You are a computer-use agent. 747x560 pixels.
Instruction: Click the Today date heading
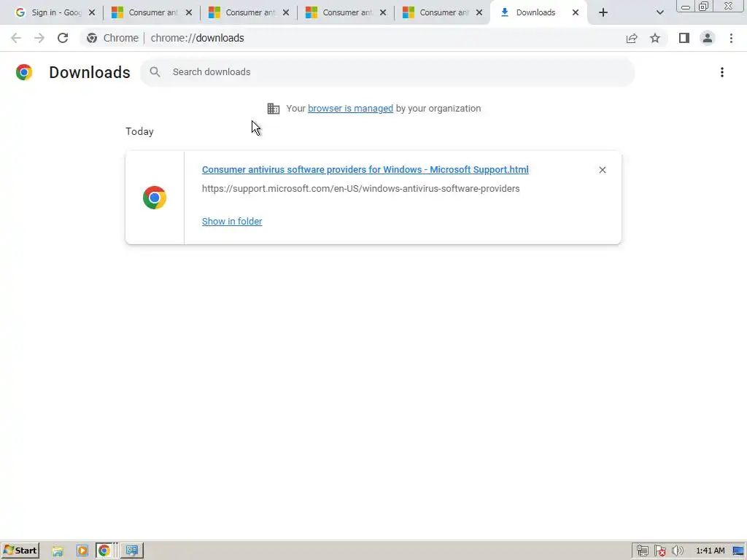[x=139, y=131]
